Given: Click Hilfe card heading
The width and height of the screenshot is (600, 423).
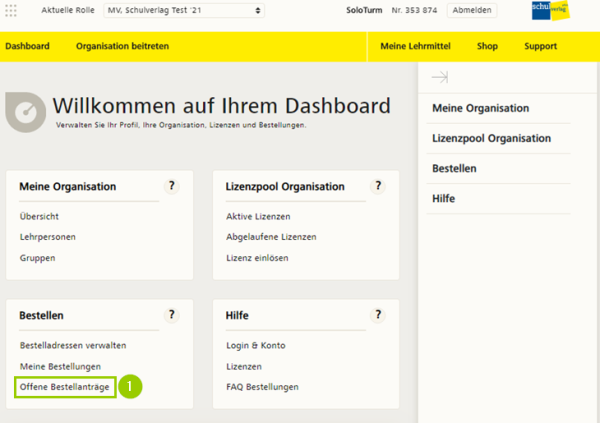Looking at the screenshot, I should [237, 315].
